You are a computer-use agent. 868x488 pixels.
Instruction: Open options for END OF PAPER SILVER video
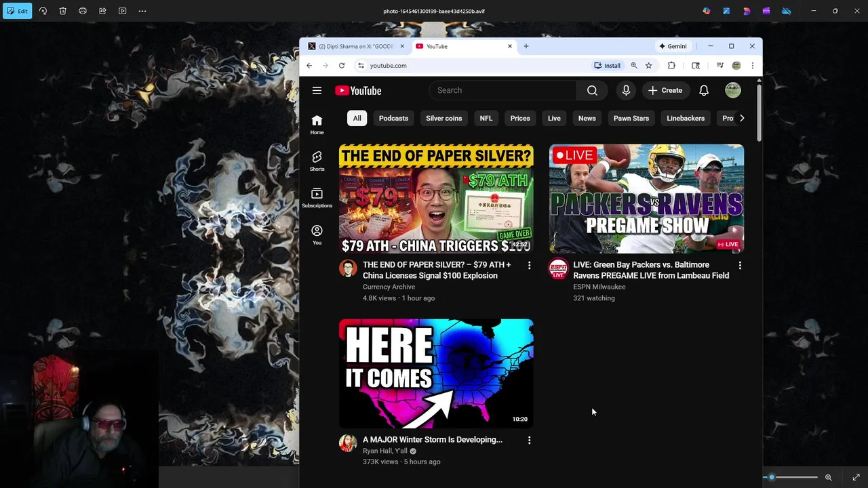pos(530,266)
